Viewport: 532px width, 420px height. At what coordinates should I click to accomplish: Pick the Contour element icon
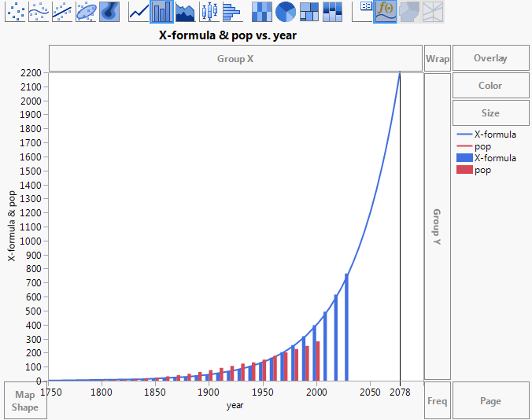tap(109, 11)
